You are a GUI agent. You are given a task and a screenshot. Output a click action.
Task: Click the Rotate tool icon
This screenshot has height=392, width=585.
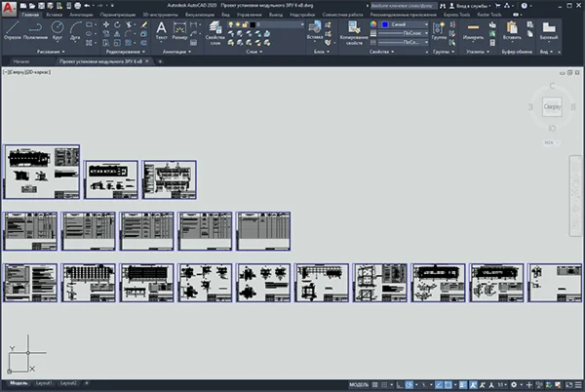(x=117, y=24)
